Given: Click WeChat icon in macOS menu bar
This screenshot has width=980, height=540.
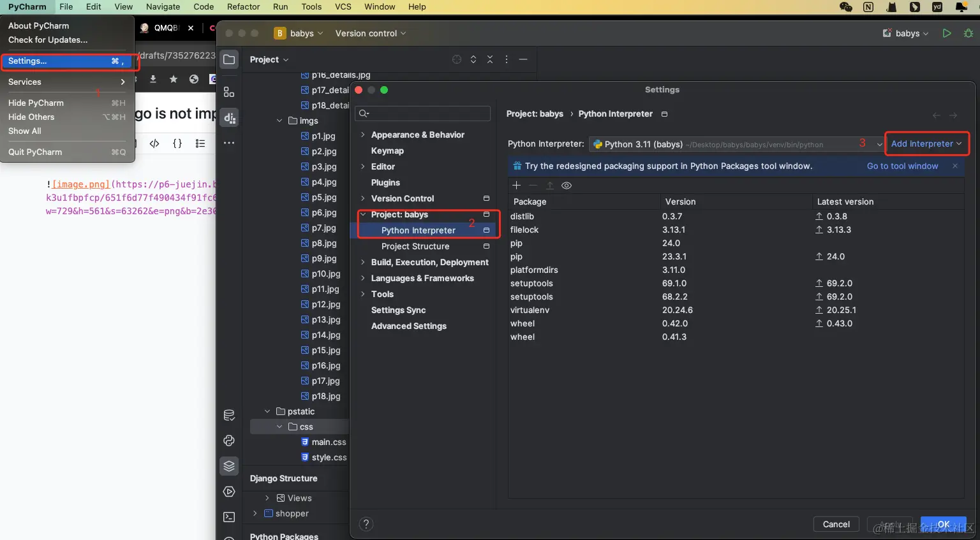Looking at the screenshot, I should [846, 7].
